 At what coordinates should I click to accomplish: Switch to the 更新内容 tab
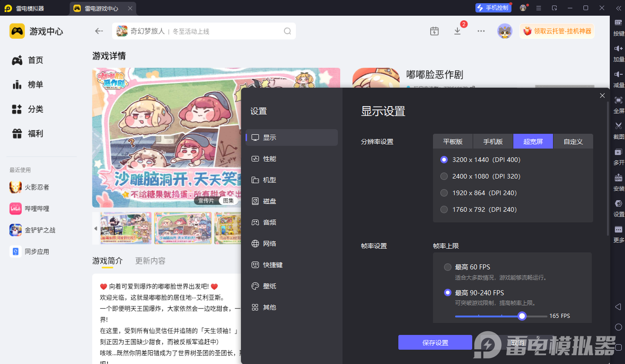pyautogui.click(x=150, y=261)
